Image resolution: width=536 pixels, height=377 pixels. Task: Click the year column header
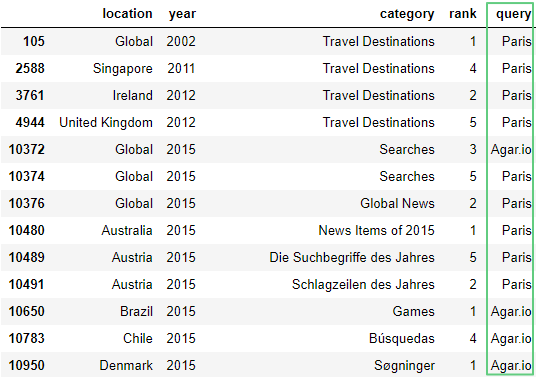(x=182, y=14)
